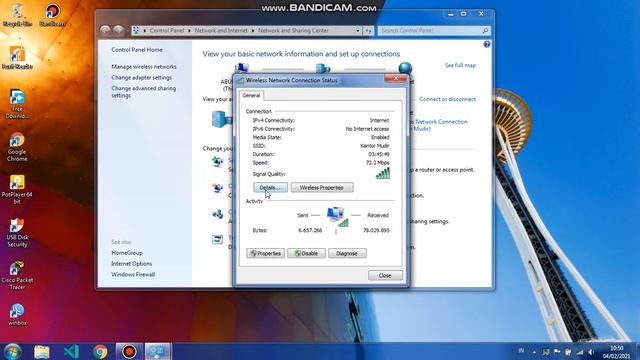Click See full map link
Viewport: 640px width, 360px height.
(x=460, y=65)
